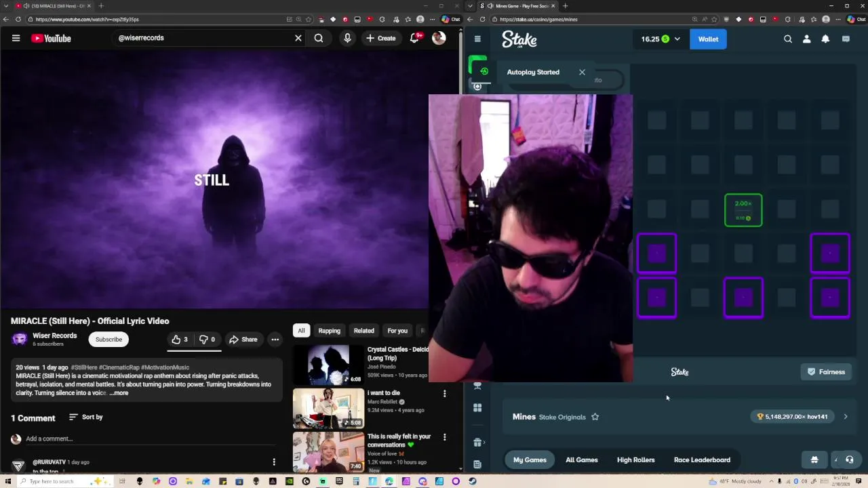Click the #StillHere hashtag link
The image size is (868, 488).
tap(84, 367)
